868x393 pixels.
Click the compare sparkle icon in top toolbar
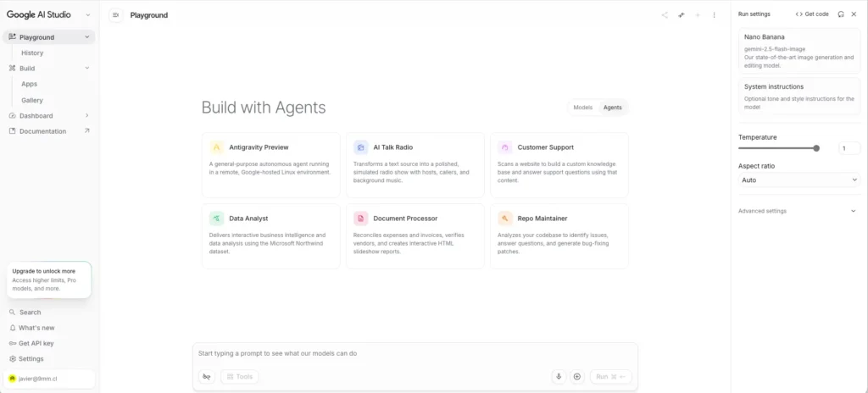click(x=681, y=15)
